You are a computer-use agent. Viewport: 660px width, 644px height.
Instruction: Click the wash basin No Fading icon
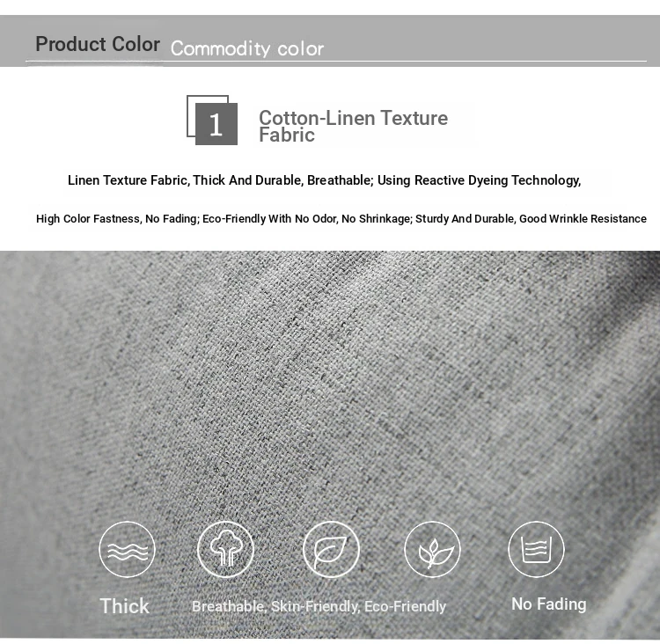(x=536, y=549)
